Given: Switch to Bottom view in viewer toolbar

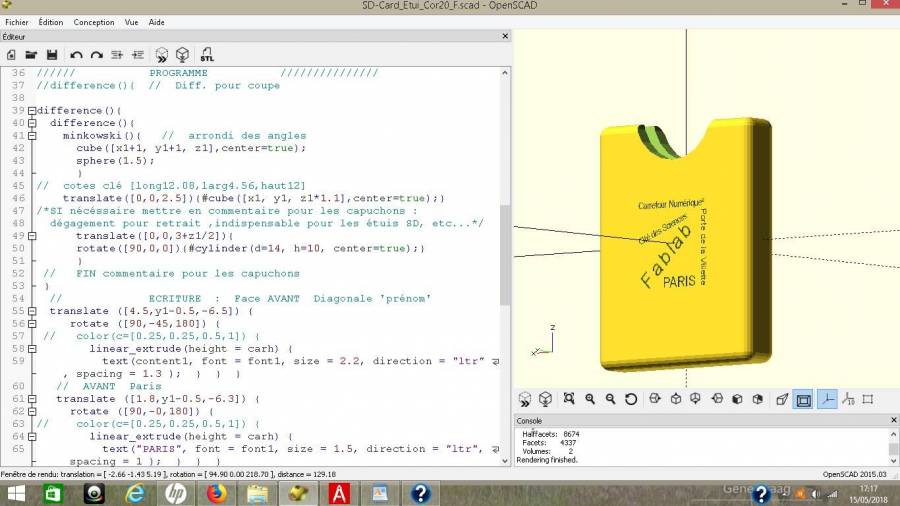Looking at the screenshot, I should [x=696, y=399].
